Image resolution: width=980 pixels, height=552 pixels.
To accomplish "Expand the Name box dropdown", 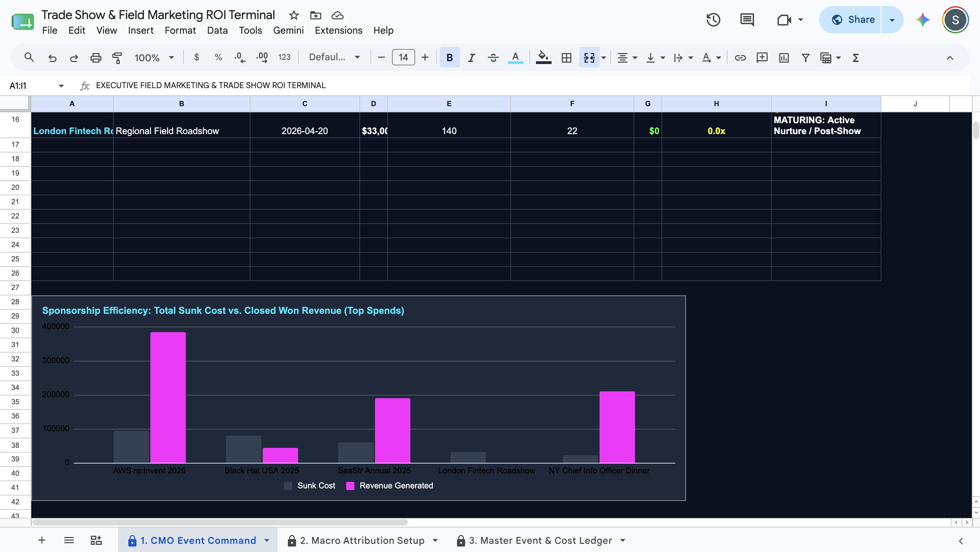I will tap(61, 86).
